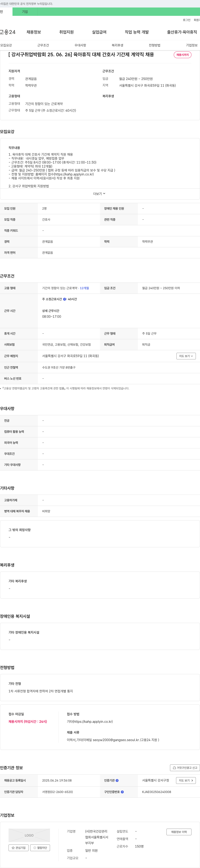Report false ad via 거짓구인광고 신고
Viewport: 200px width, 868px height.
pyautogui.click(x=185, y=768)
